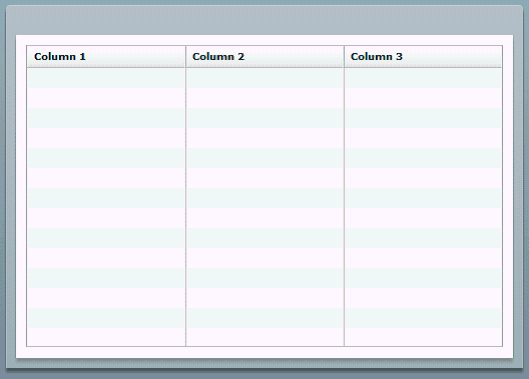Click the last row cell under Column 2

pyautogui.click(x=265, y=337)
